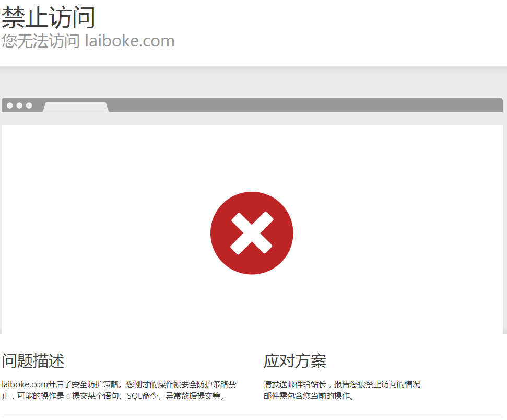Select the blank tab in browser illustration
Image resolution: width=507 pixels, height=420 pixels.
tap(76, 107)
